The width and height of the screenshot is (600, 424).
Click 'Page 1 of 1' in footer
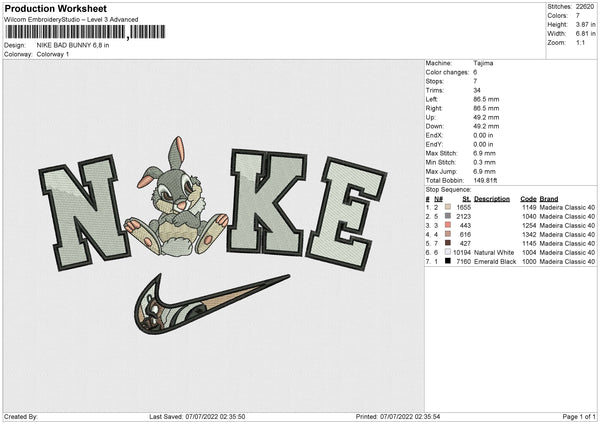pyautogui.click(x=579, y=416)
